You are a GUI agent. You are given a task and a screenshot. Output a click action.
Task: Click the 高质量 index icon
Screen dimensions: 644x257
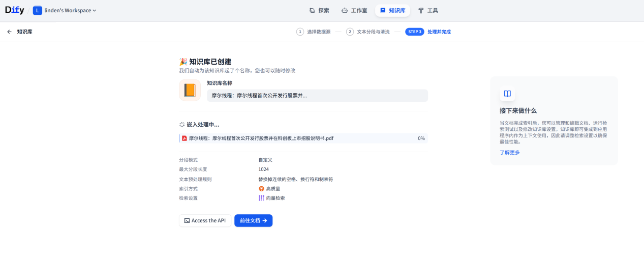tap(261, 188)
